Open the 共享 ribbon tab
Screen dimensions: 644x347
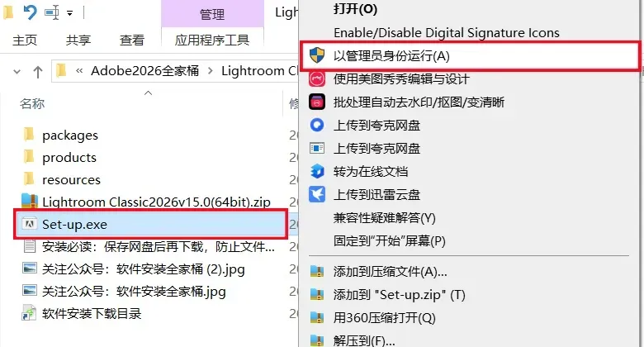(78, 40)
